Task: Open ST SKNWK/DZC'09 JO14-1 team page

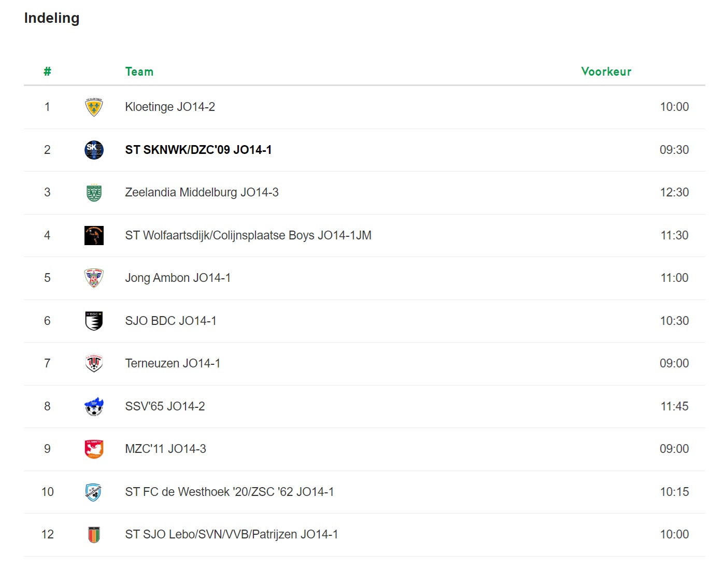Action: click(x=198, y=150)
